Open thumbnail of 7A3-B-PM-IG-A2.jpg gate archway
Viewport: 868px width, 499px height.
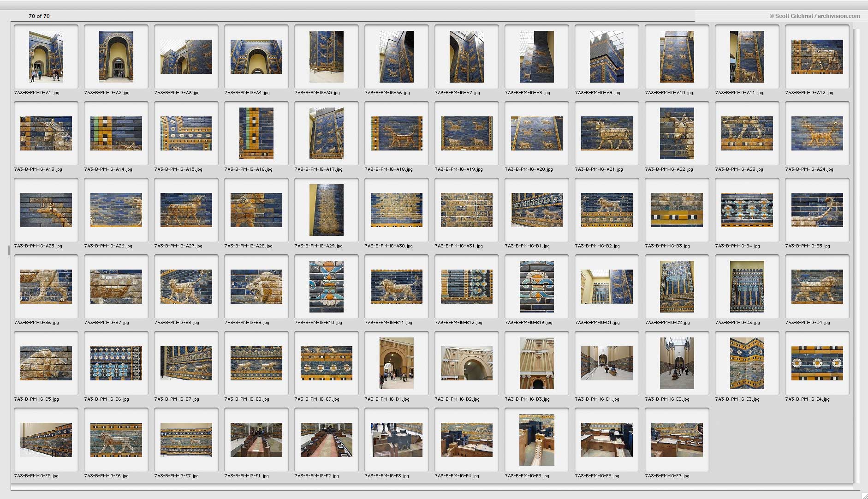116,57
